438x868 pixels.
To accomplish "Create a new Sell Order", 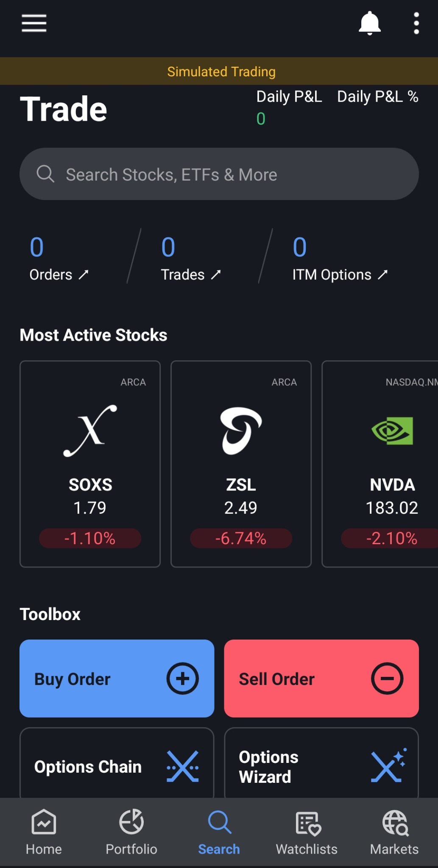I will [x=321, y=679].
